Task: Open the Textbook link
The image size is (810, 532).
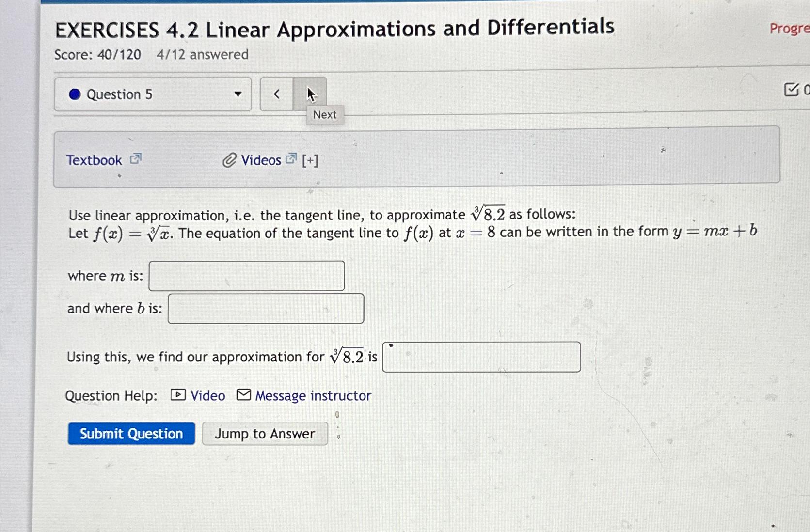Action: click(x=95, y=159)
